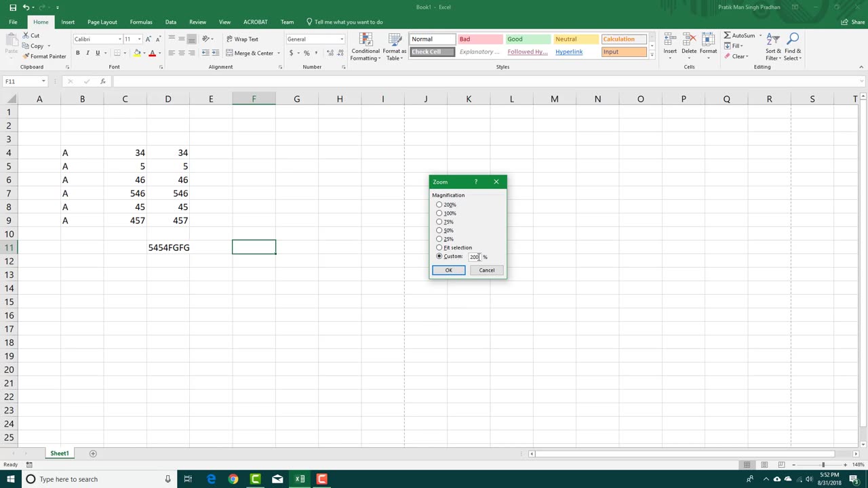868x488 pixels.
Task: Select 100% magnification radio button
Action: (x=439, y=213)
